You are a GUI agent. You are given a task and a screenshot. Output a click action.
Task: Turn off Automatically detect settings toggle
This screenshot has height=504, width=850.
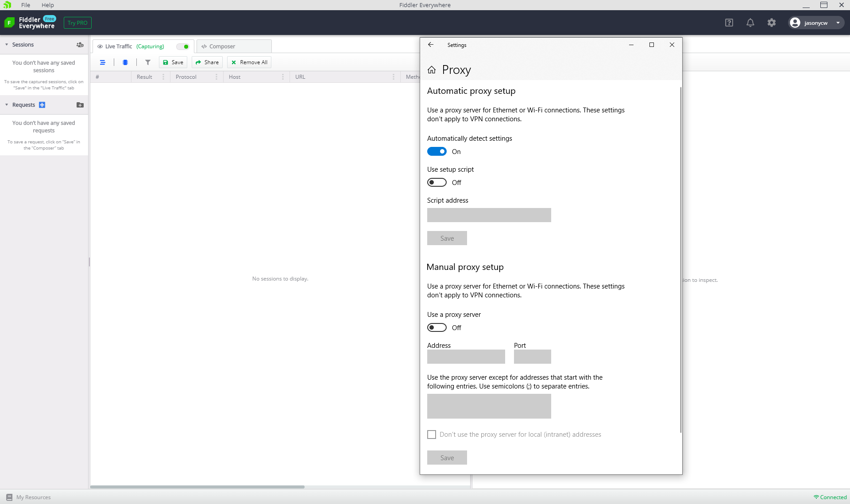[x=437, y=152]
